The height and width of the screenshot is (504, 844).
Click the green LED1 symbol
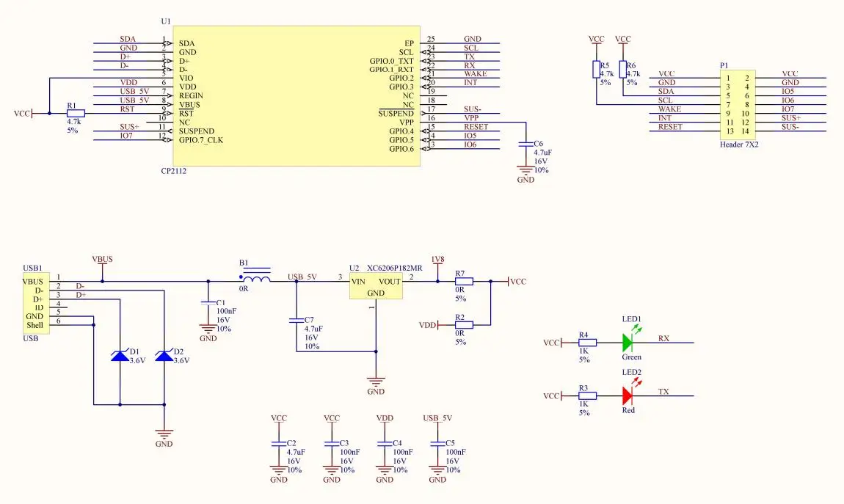click(x=627, y=343)
